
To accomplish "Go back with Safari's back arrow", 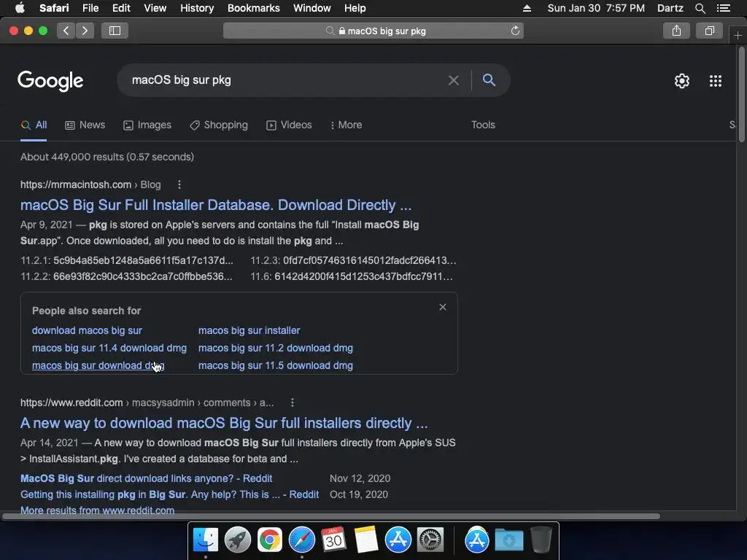I will click(x=66, y=31).
